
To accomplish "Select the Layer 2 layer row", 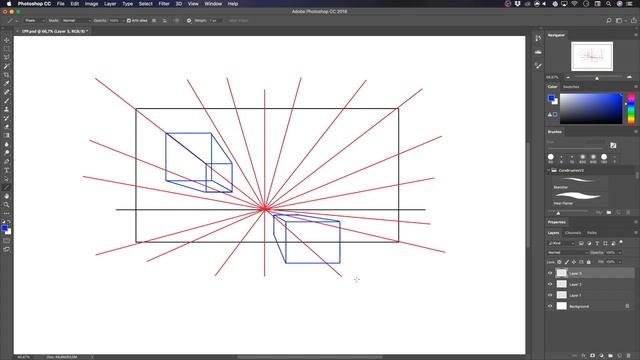I will [x=590, y=284].
